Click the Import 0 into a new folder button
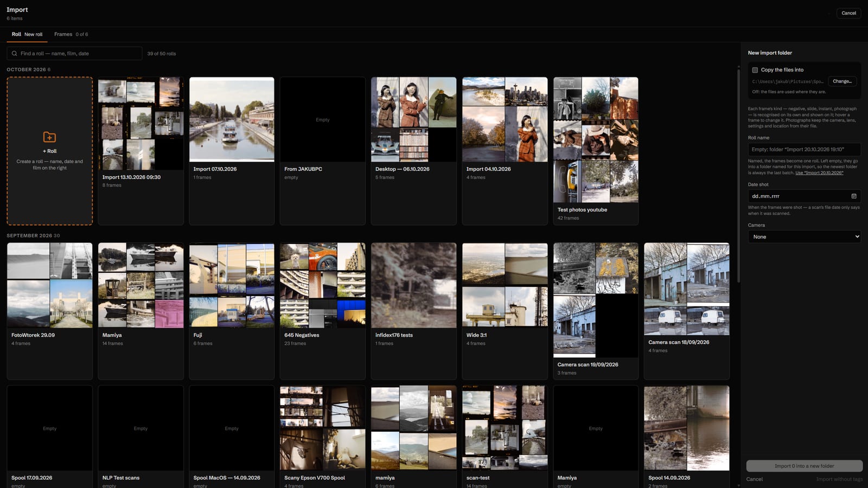868x488 pixels. pos(804,466)
